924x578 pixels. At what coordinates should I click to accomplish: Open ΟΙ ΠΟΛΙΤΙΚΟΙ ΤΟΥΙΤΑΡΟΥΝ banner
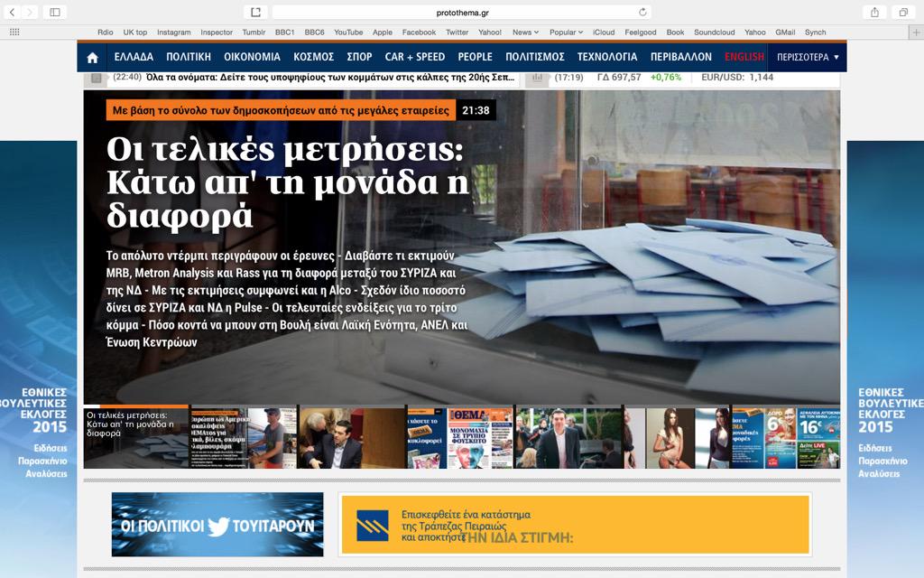point(217,525)
